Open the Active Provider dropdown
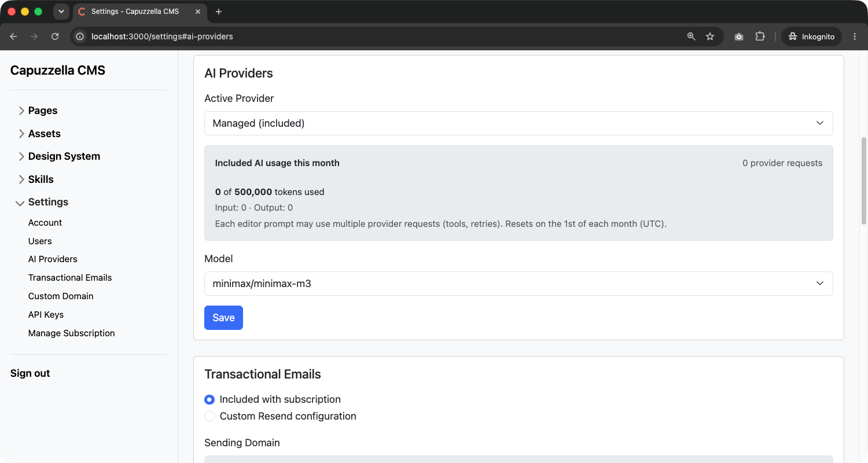Screen dimensions: 868x463 pos(518,123)
